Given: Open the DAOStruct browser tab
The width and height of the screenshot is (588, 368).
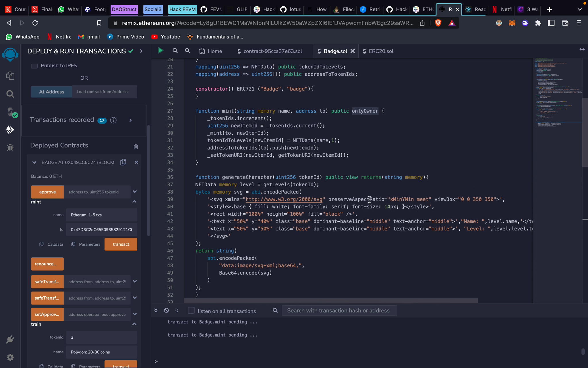Looking at the screenshot, I should tap(124, 9).
